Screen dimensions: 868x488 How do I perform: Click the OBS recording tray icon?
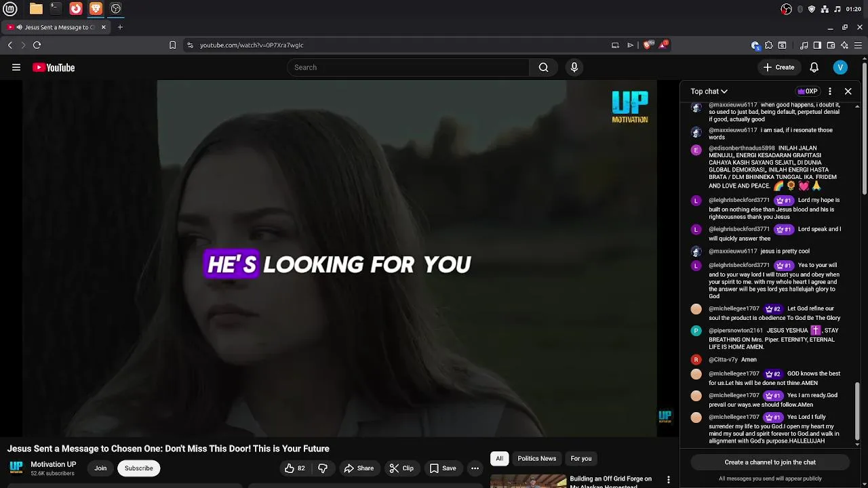pyautogui.click(x=787, y=9)
